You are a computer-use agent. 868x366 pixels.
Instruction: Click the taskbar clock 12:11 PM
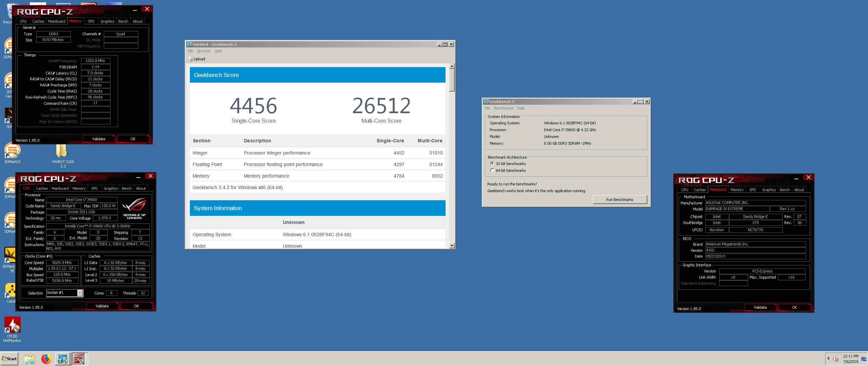pos(851,357)
